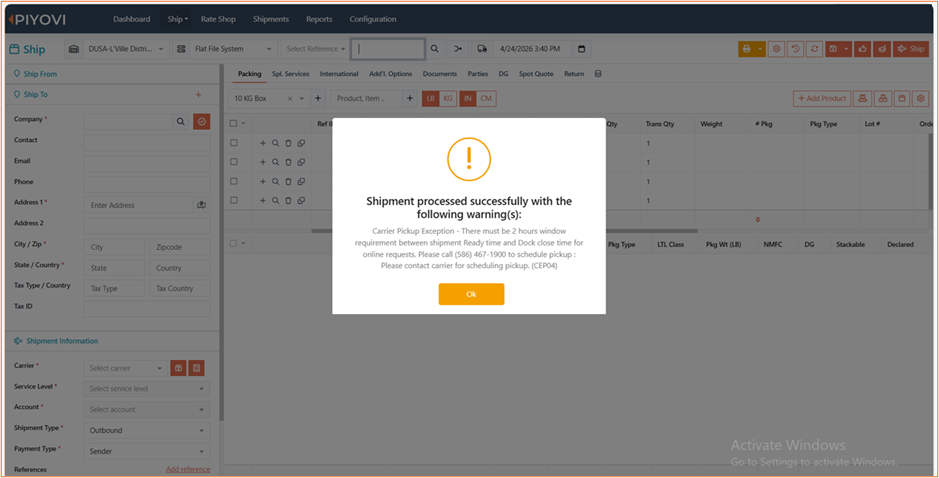The image size is (939, 478).
Task: Click the reference search input field
Action: click(x=388, y=49)
